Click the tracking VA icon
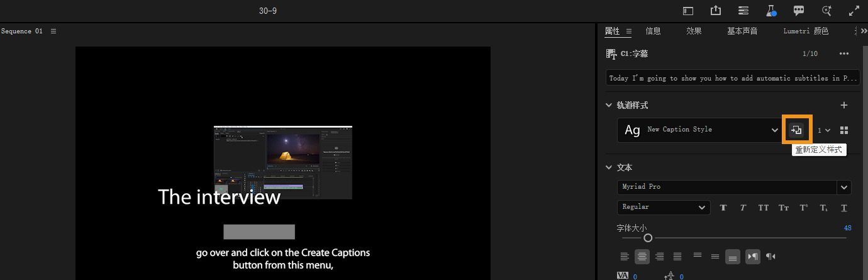 coord(623,276)
